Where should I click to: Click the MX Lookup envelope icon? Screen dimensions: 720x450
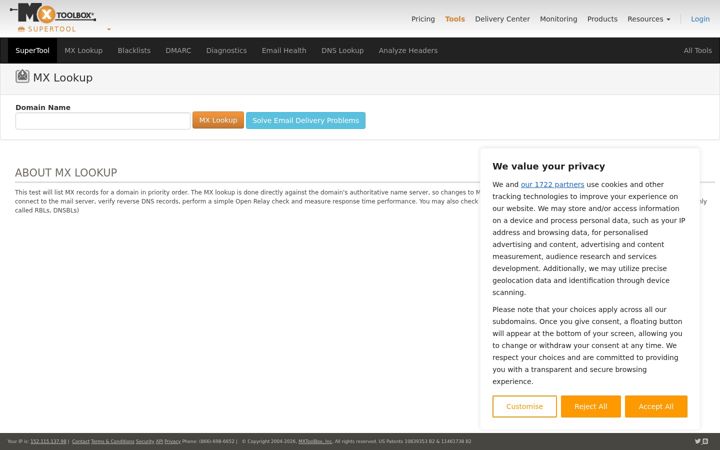pos(22,76)
